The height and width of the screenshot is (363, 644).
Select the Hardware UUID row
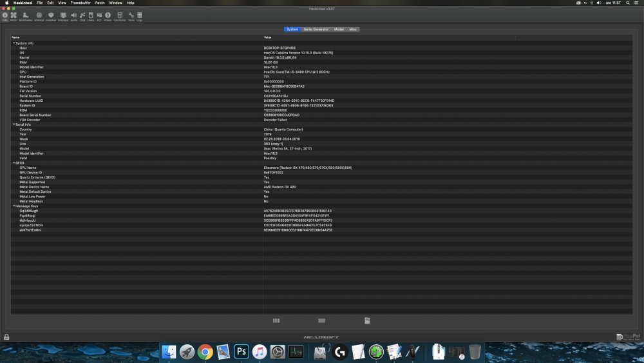[x=321, y=101]
